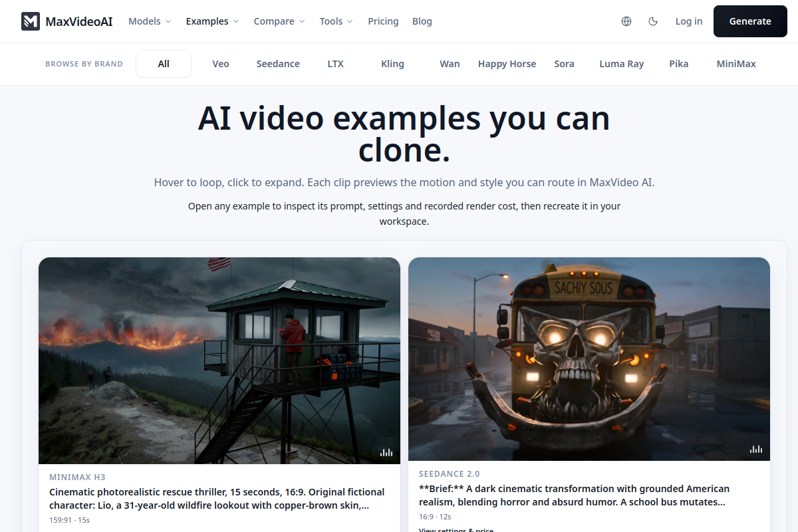Viewport: 798px width, 532px height.
Task: Click the MaxVideoAI logo icon
Action: (x=31, y=21)
